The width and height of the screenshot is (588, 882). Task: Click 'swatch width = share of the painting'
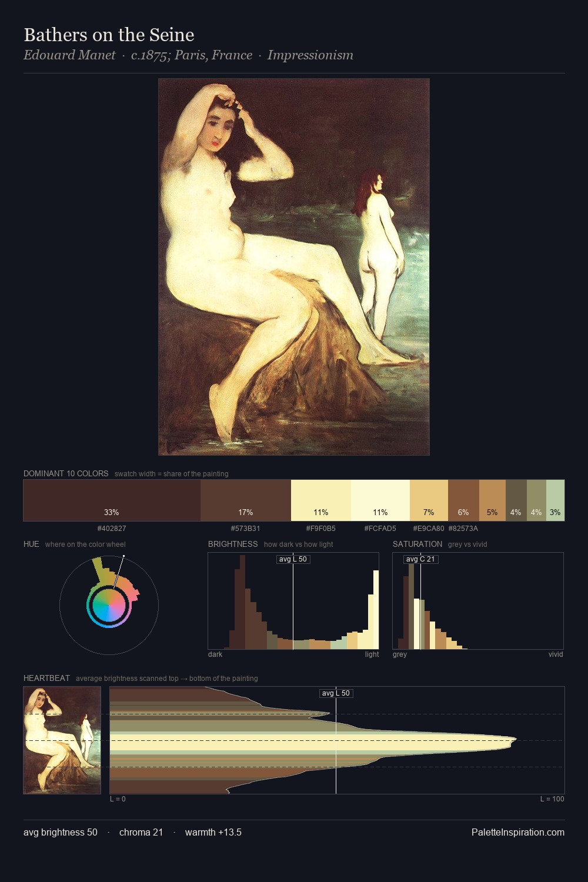pos(172,474)
